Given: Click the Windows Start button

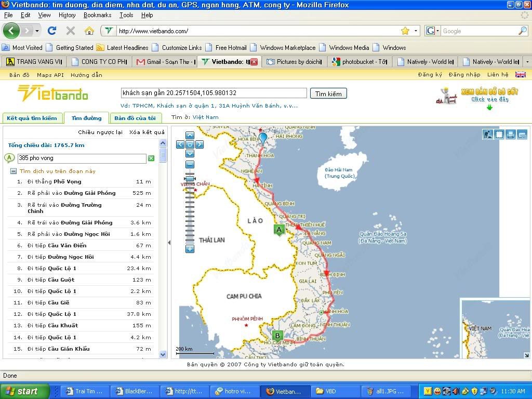Looking at the screenshot, I should tap(24, 391).
